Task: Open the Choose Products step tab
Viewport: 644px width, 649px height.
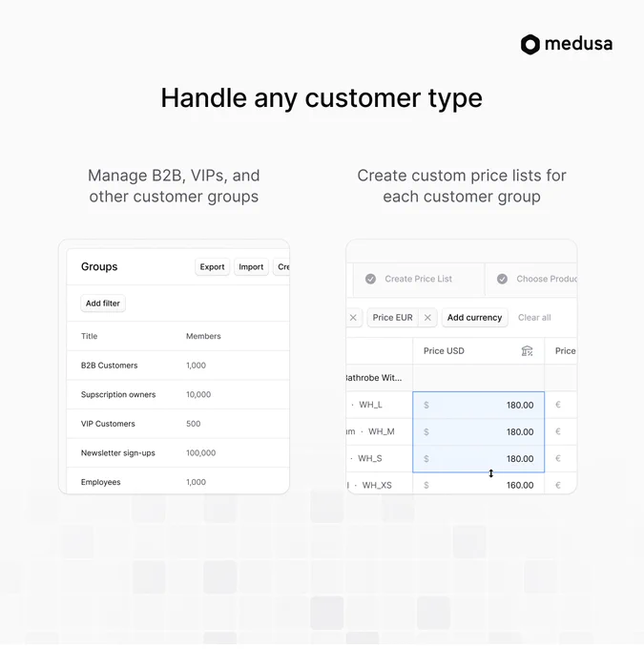Action: [x=531, y=279]
